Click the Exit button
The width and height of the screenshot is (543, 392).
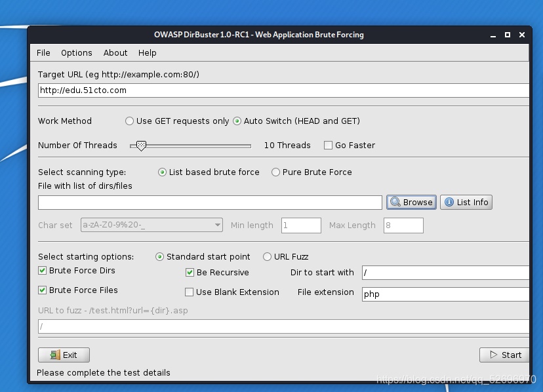[x=64, y=355]
